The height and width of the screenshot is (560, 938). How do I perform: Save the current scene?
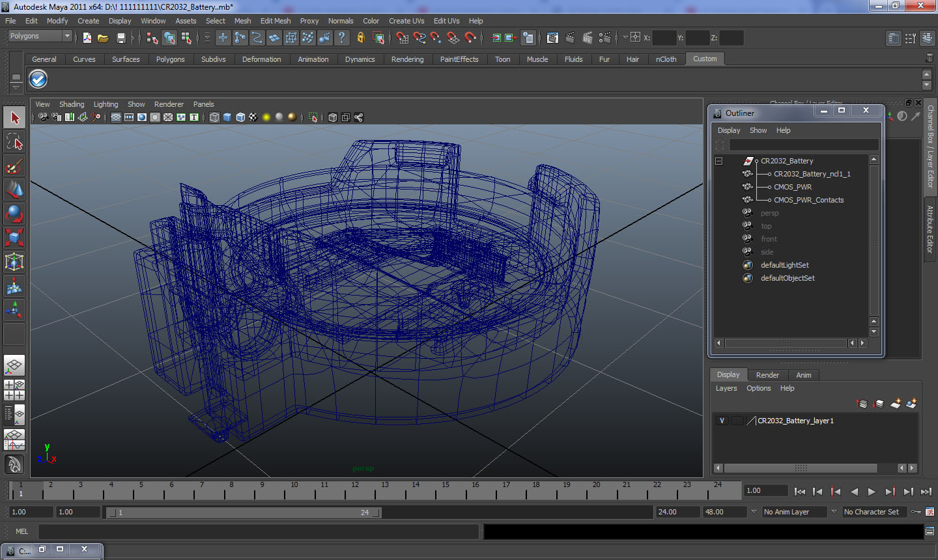coord(121,38)
